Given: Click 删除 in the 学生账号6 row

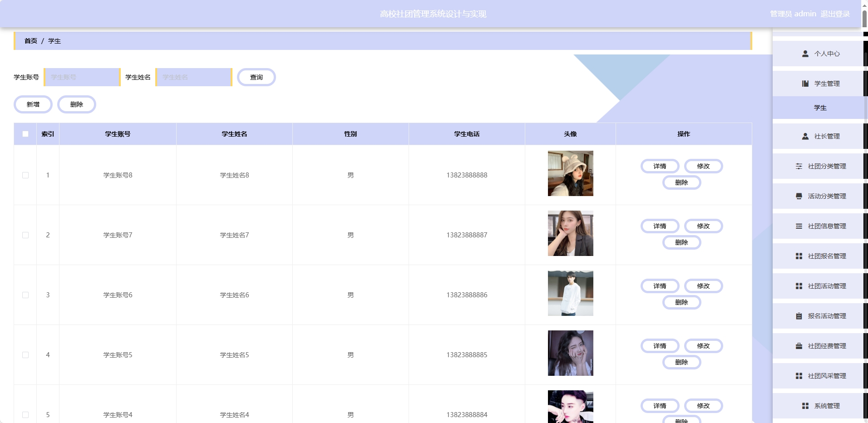Looking at the screenshot, I should tap(681, 302).
